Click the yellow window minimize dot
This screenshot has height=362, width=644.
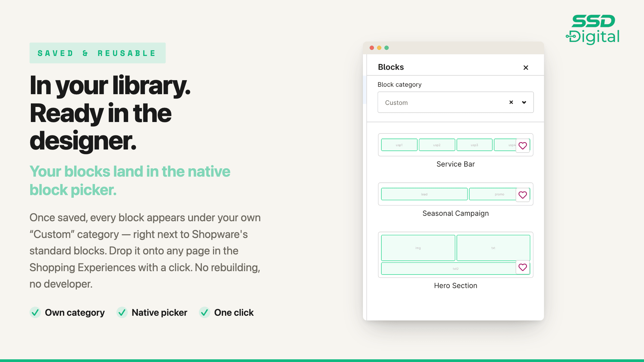pyautogui.click(x=379, y=48)
